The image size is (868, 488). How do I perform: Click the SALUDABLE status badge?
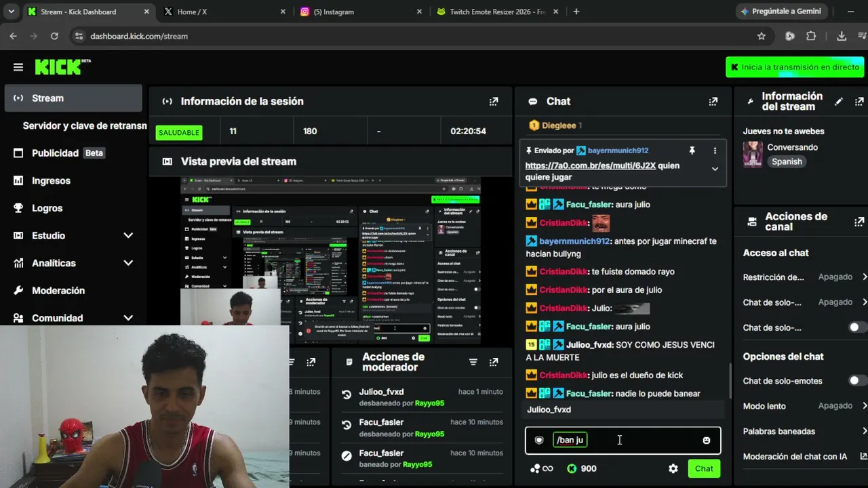(179, 132)
